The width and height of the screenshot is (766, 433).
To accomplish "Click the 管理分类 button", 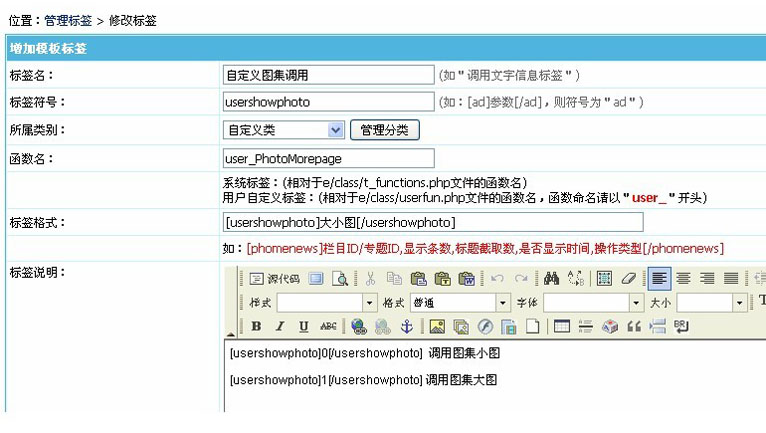I will click(385, 130).
